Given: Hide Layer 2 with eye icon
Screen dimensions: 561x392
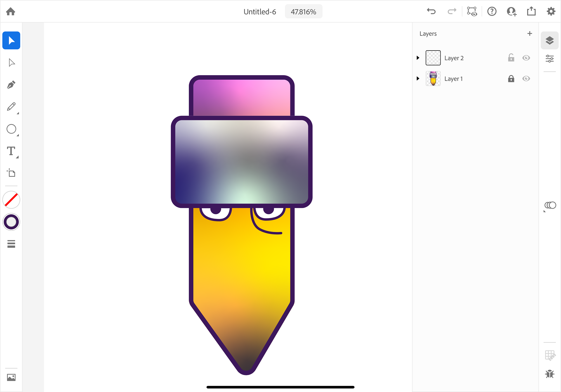Looking at the screenshot, I should (526, 58).
